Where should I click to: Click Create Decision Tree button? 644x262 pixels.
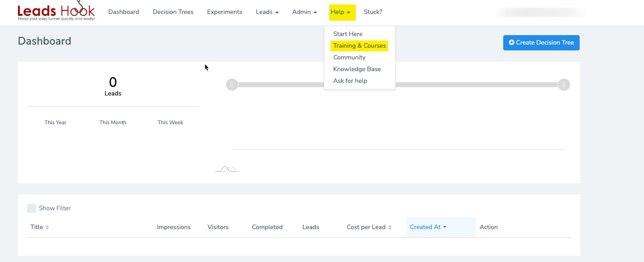point(541,43)
